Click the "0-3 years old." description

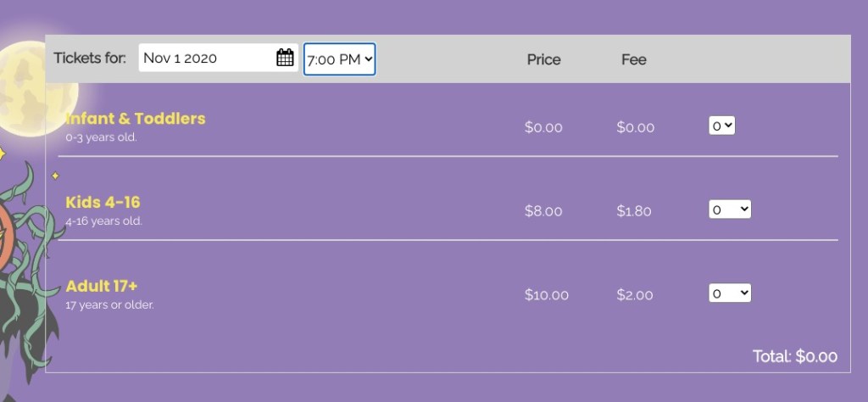[x=101, y=137]
